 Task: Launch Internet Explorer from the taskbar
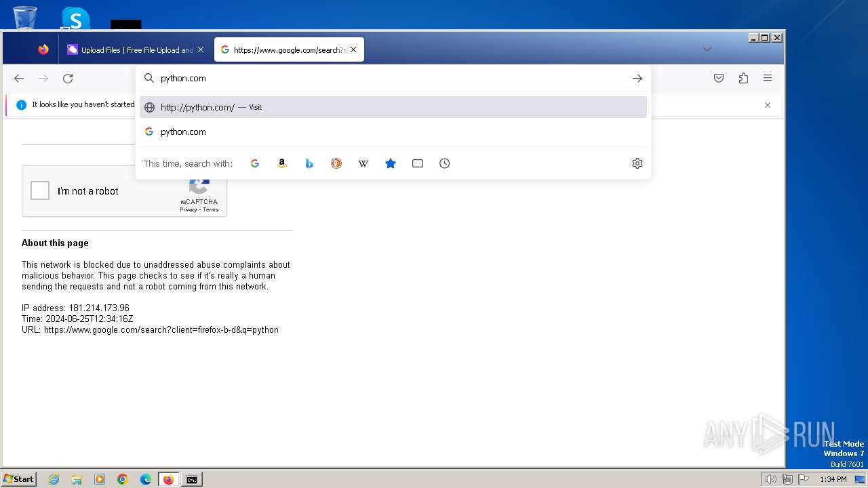coord(54,479)
